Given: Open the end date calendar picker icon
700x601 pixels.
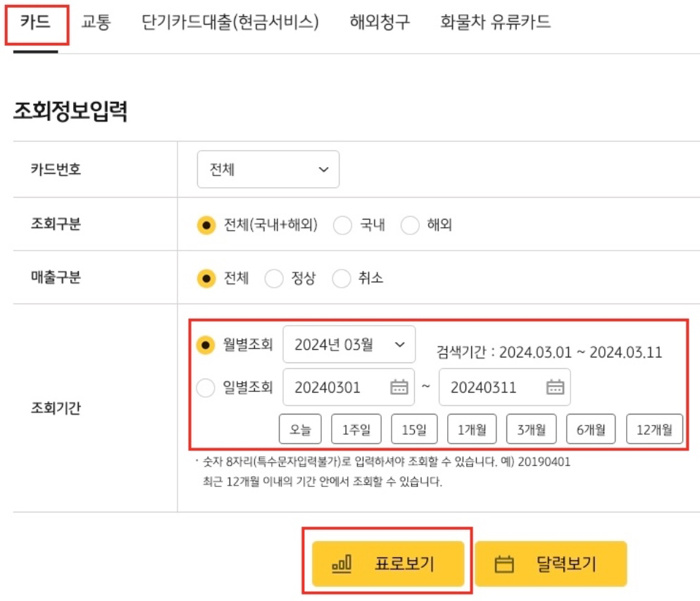Looking at the screenshot, I should [555, 387].
